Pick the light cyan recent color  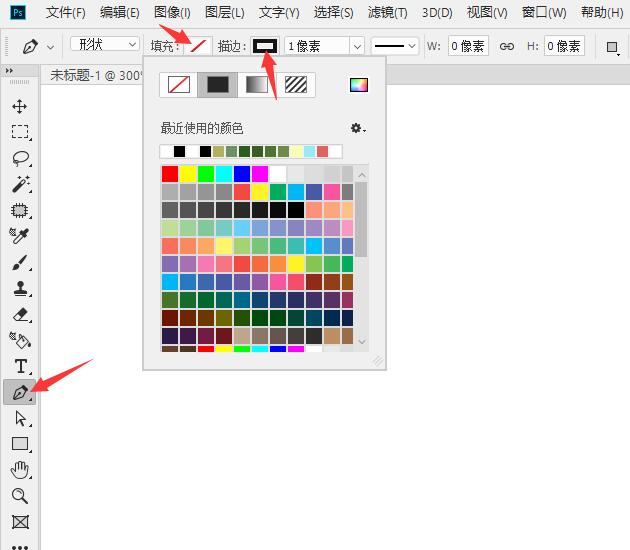[x=309, y=151]
